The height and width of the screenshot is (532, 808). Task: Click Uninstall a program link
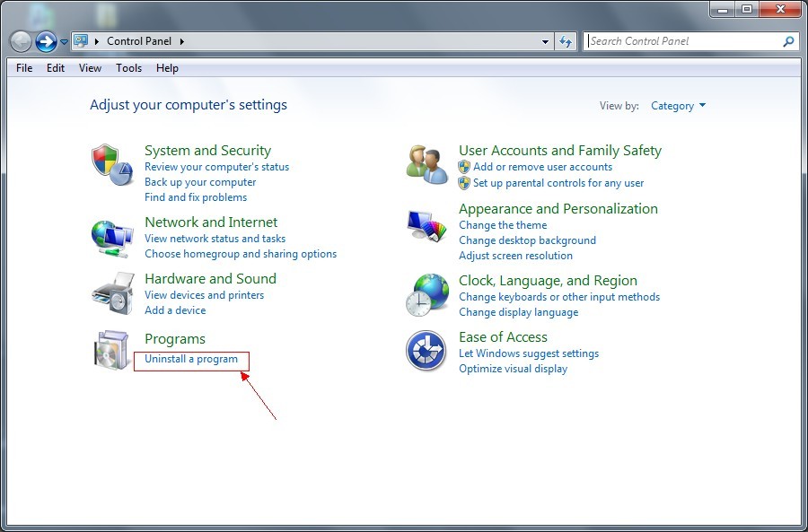[x=191, y=359]
